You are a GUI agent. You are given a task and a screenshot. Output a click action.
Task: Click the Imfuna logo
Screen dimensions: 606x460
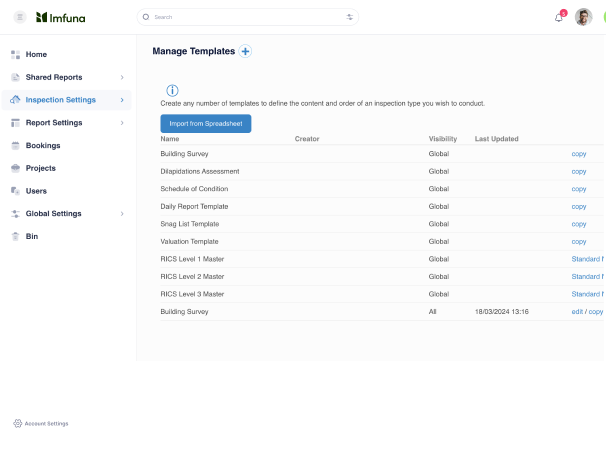coord(61,17)
